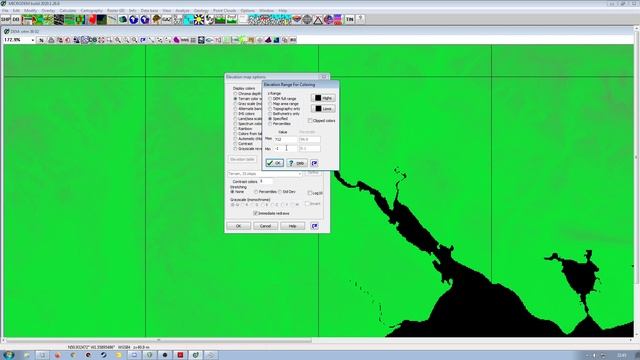Open the Overlay menu
640x360 pixels.
48,11
